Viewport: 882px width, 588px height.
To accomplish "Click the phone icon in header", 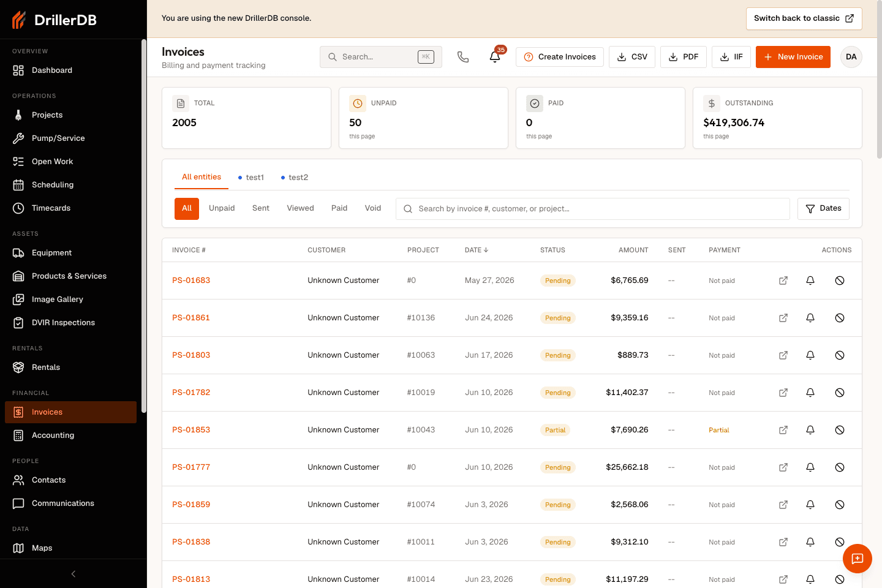I will pos(463,57).
